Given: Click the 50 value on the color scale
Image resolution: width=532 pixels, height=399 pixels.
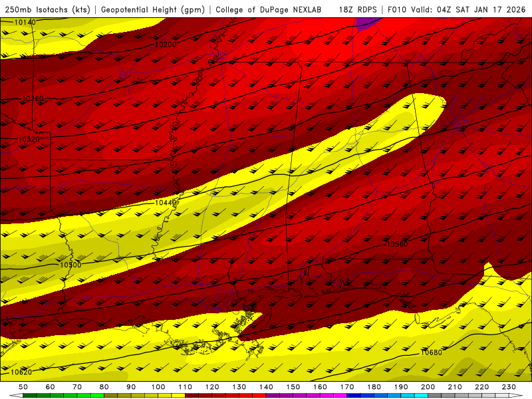Looking at the screenshot, I should point(23,387).
